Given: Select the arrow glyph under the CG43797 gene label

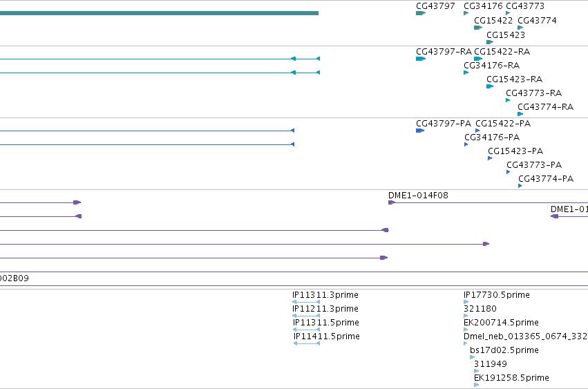Looking at the screenshot, I should click(x=421, y=13).
